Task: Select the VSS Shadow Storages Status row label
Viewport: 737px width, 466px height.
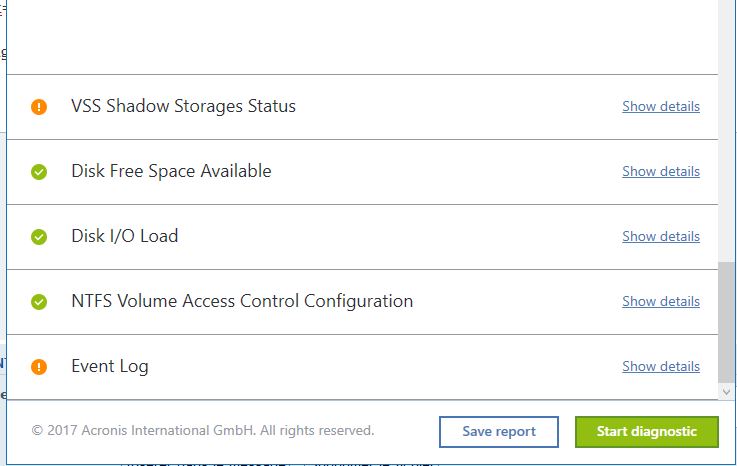Action: coord(183,106)
